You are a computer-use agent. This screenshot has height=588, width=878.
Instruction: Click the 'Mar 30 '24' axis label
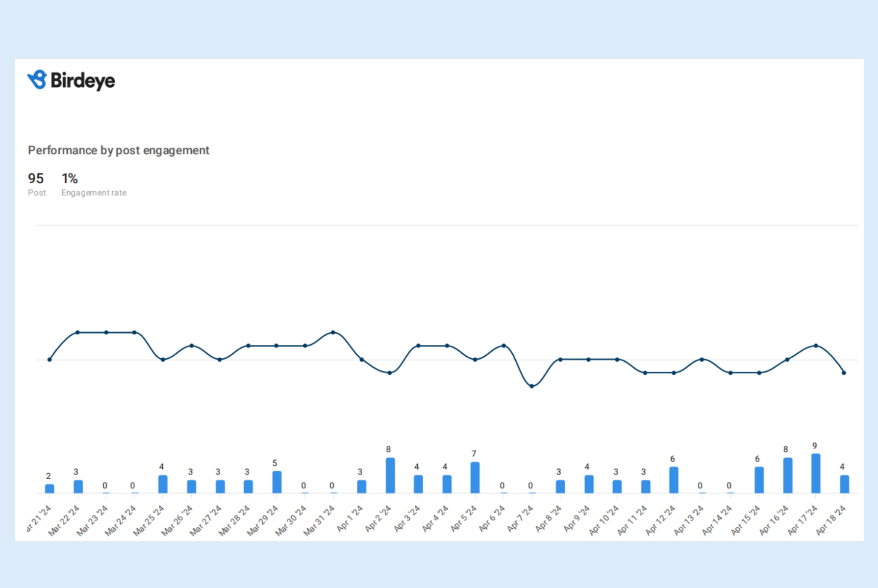[291, 520]
